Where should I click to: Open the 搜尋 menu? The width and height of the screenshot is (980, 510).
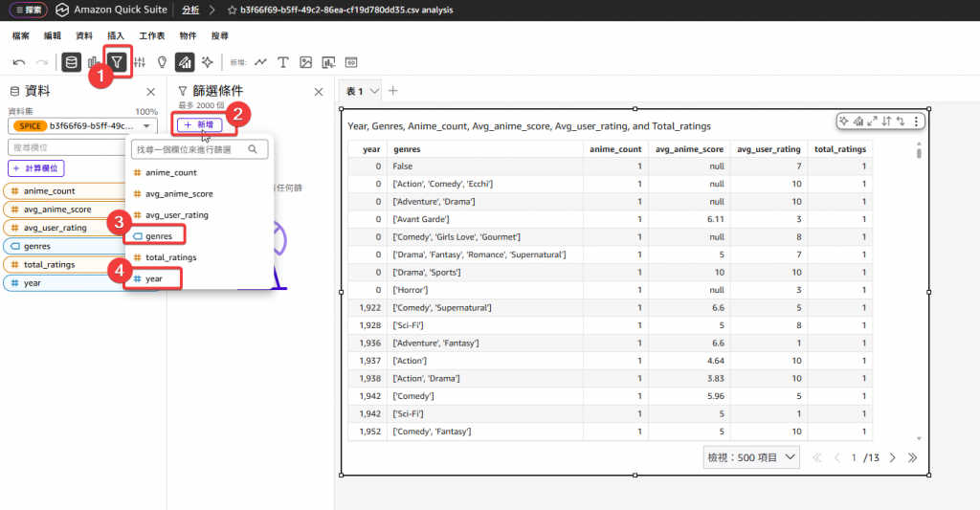pos(219,35)
